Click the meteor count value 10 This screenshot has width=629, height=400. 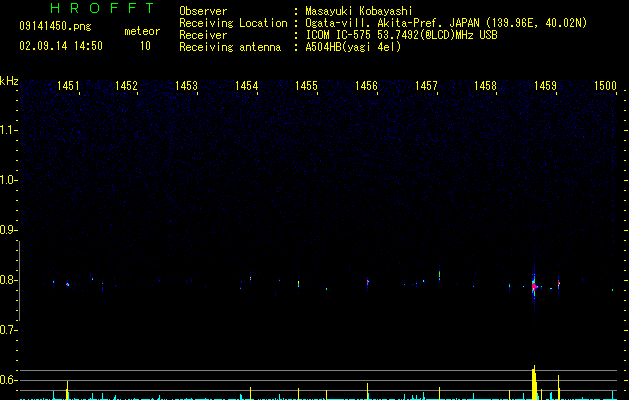point(145,46)
